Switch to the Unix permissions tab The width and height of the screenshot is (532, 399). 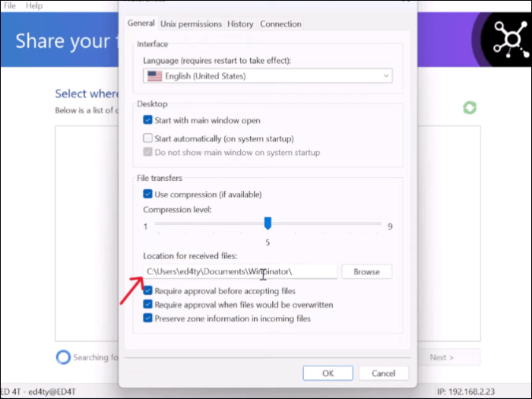[x=191, y=24]
